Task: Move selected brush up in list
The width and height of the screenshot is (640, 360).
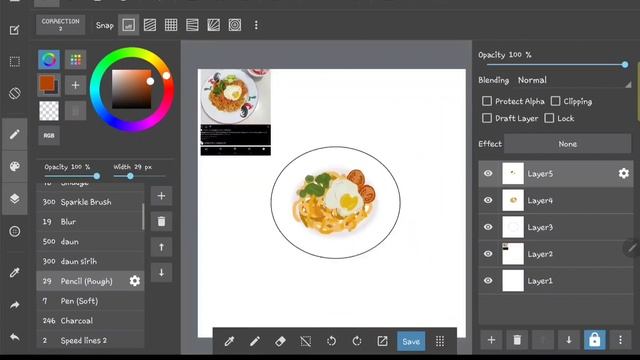Action: click(x=161, y=247)
